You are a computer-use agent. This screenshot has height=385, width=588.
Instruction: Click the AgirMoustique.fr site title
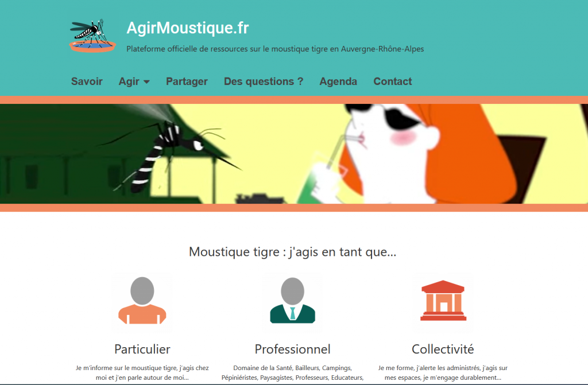pos(188,28)
